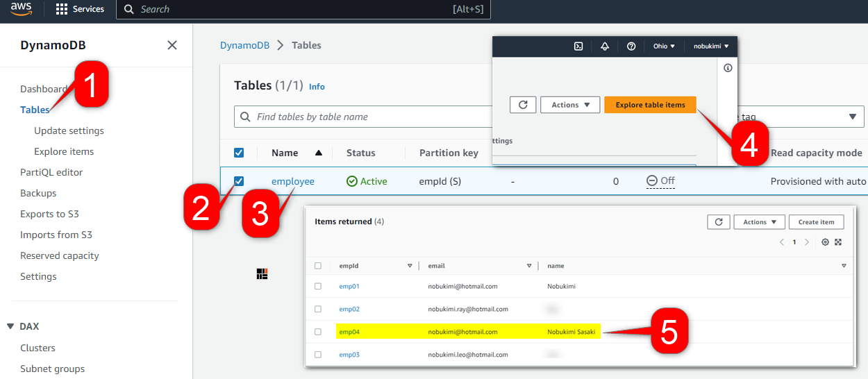Image resolution: width=868 pixels, height=379 pixels.
Task: Select page 1 of items
Action: [794, 242]
